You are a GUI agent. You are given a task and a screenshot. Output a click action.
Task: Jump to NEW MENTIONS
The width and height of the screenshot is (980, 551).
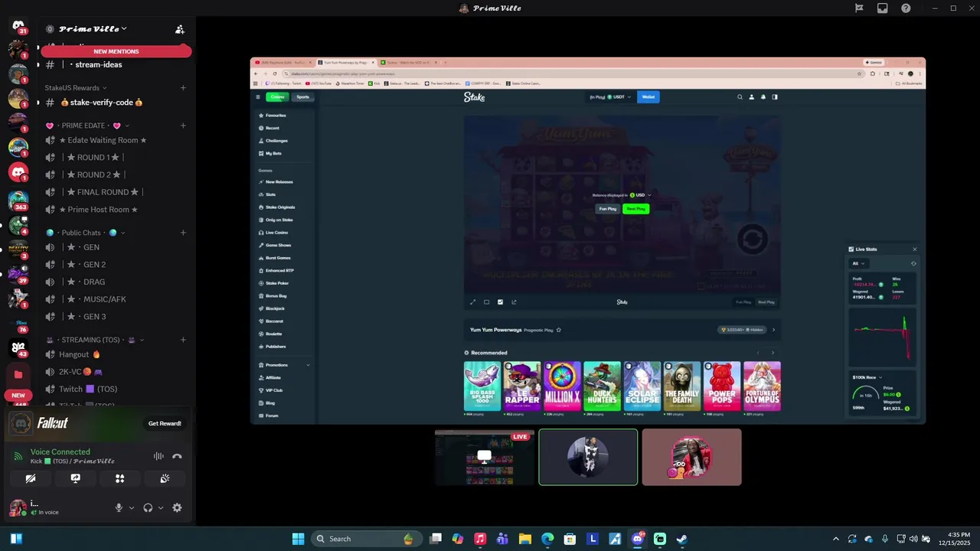pos(116,51)
